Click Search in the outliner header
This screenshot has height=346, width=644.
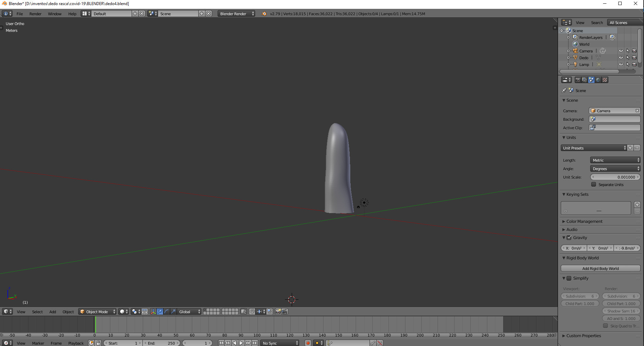click(597, 22)
